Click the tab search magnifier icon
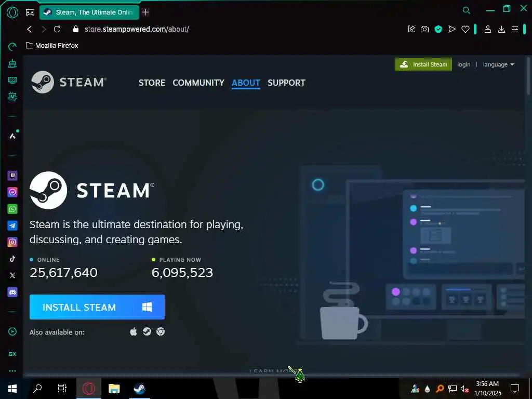Screen dimensions: 532x399 tap(467, 10)
